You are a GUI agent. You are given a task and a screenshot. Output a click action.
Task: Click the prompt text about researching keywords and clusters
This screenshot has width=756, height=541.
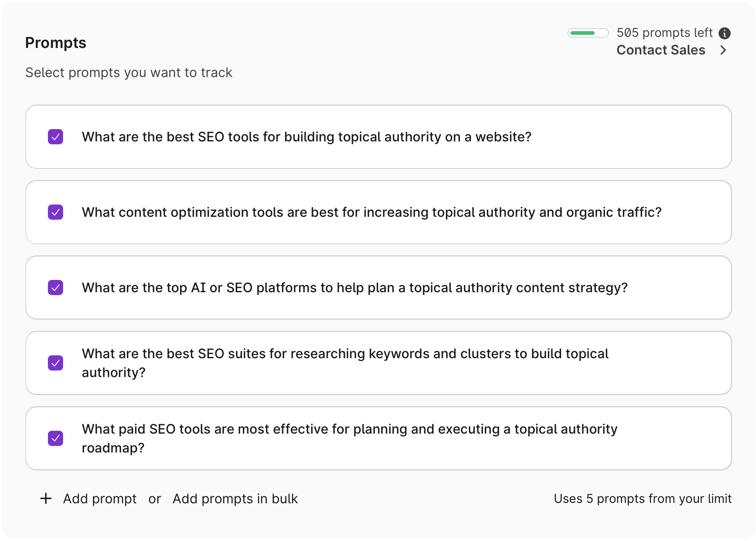(x=345, y=354)
